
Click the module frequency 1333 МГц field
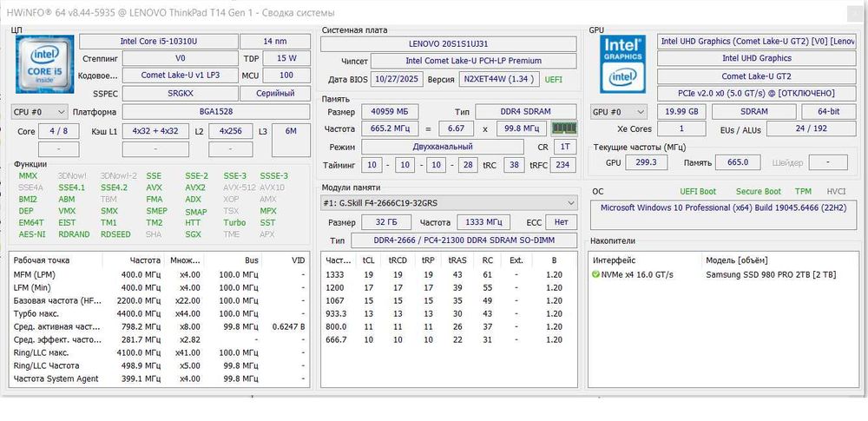[483, 222]
